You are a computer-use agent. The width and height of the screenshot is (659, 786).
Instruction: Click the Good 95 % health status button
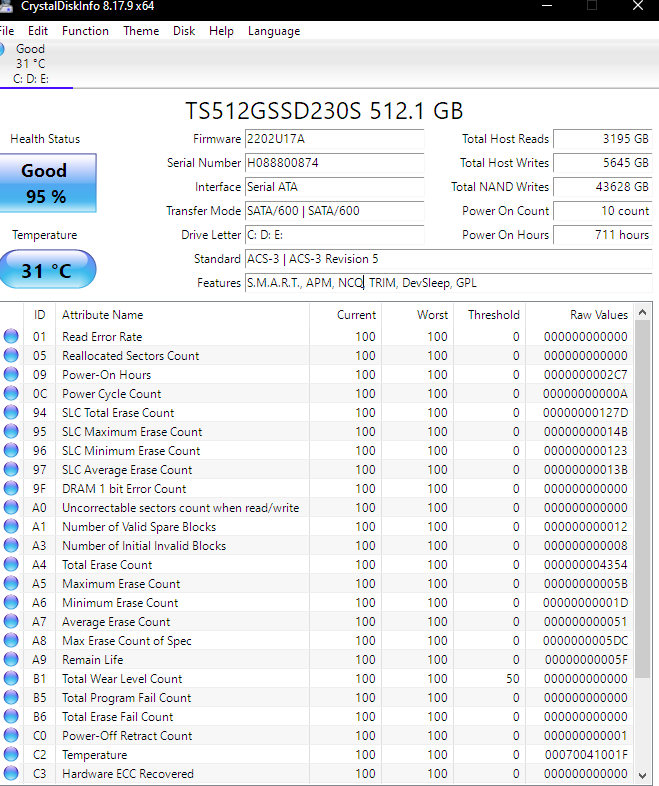[x=48, y=183]
